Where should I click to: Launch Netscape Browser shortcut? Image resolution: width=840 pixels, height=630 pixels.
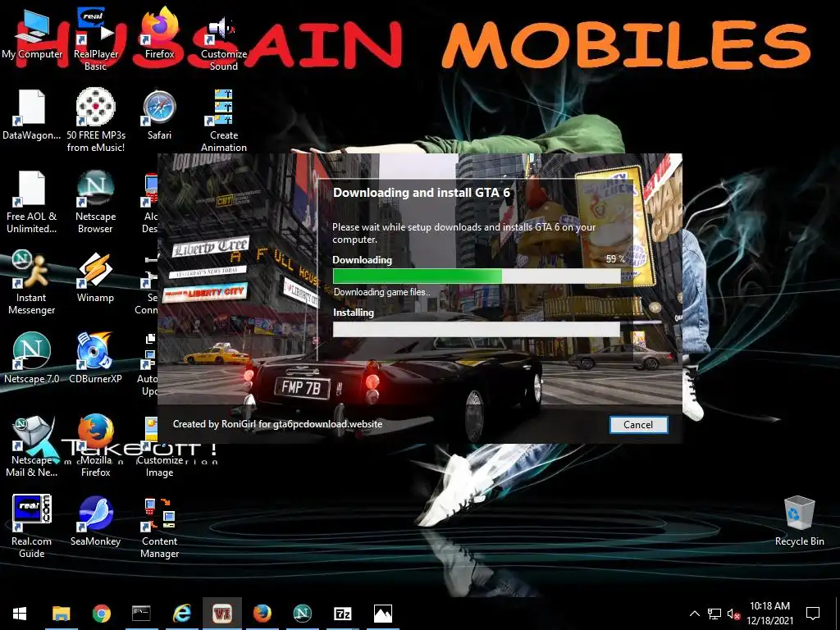pos(95,202)
